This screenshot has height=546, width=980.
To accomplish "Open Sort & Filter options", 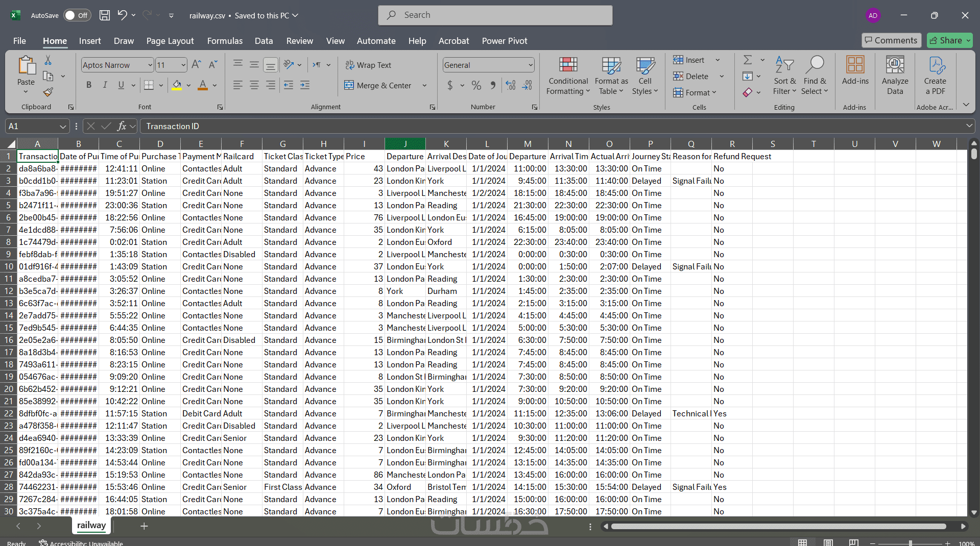I will [784, 76].
